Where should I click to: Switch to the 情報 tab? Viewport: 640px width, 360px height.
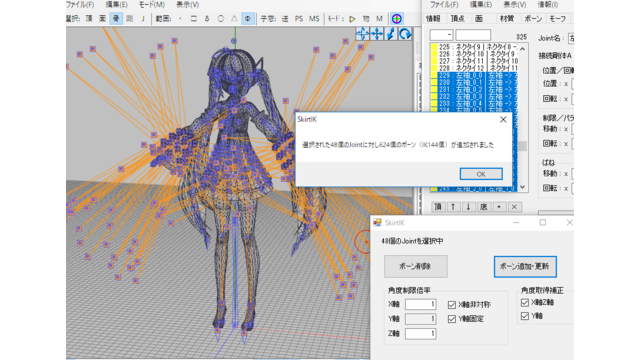(433, 19)
